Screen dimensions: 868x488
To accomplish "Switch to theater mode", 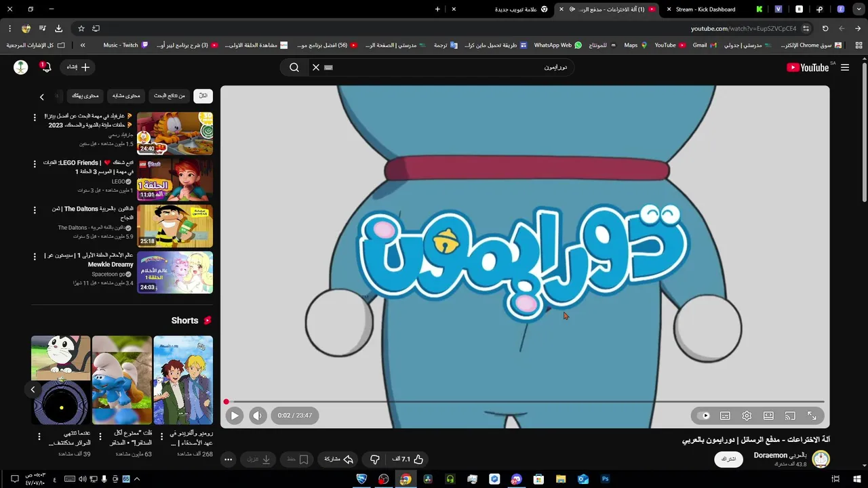I will tap(768, 415).
